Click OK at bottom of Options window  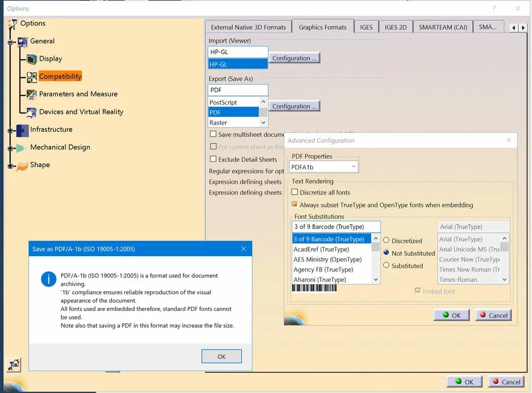click(464, 381)
